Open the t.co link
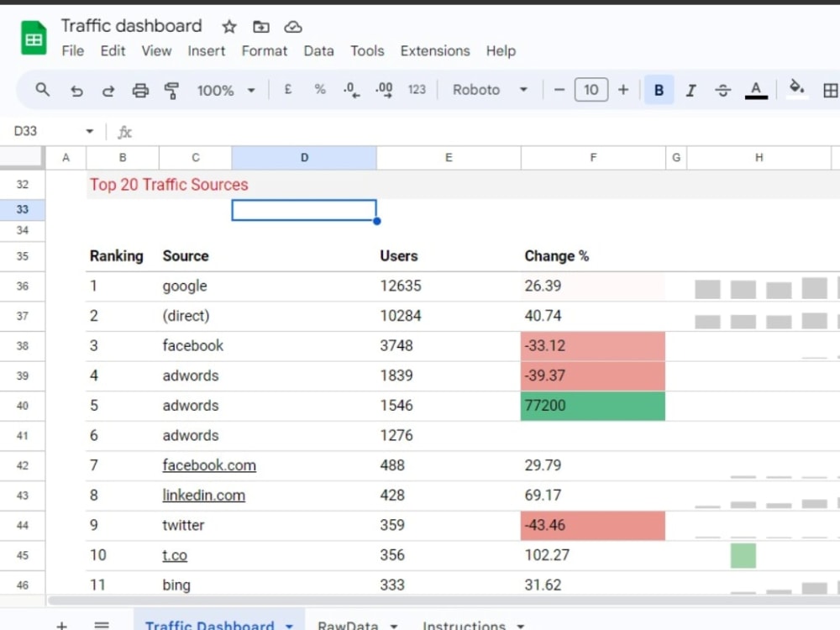This screenshot has width=840, height=630. (x=175, y=555)
